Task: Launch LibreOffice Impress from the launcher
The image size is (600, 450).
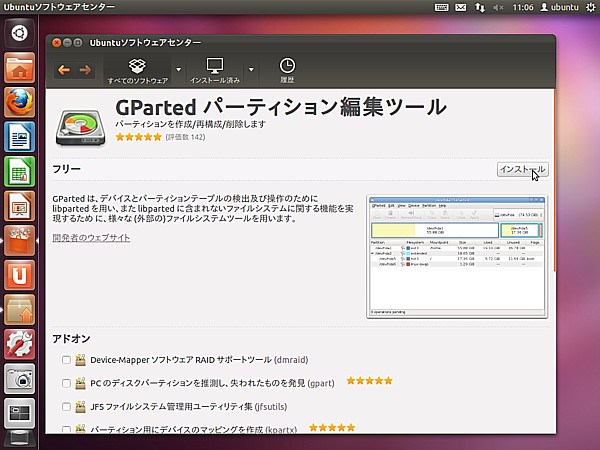Action: [20, 206]
